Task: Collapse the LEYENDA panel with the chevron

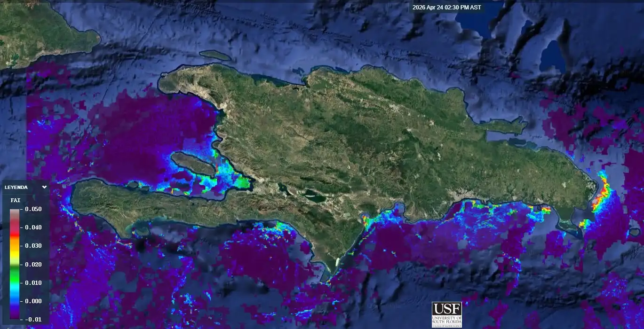Action: click(44, 187)
